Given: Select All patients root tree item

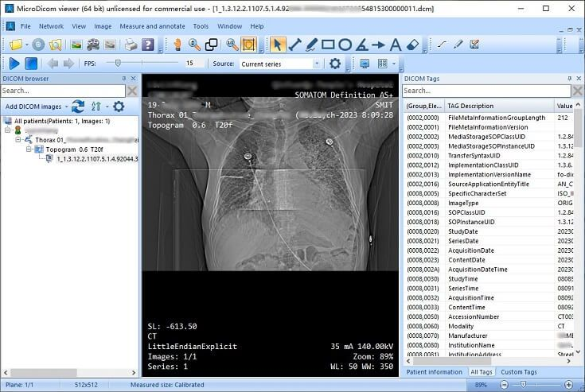Looking at the screenshot, I should click(x=62, y=121).
